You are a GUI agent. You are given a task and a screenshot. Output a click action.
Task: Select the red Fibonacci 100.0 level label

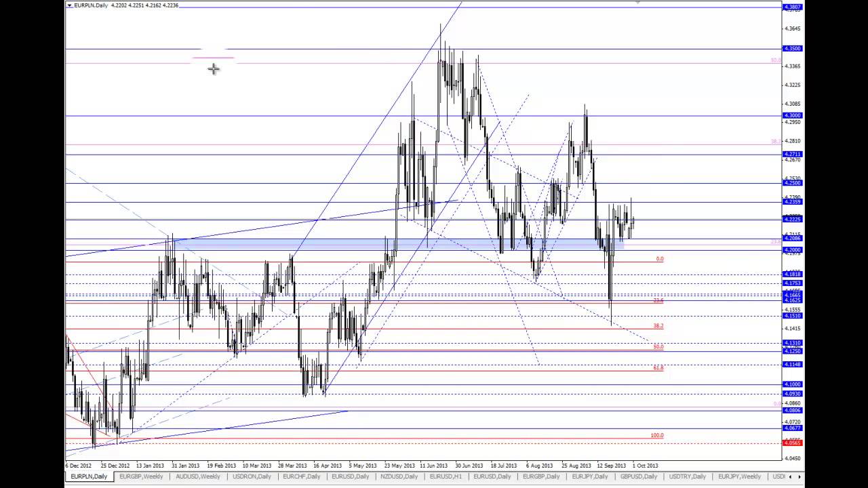[x=656, y=436]
